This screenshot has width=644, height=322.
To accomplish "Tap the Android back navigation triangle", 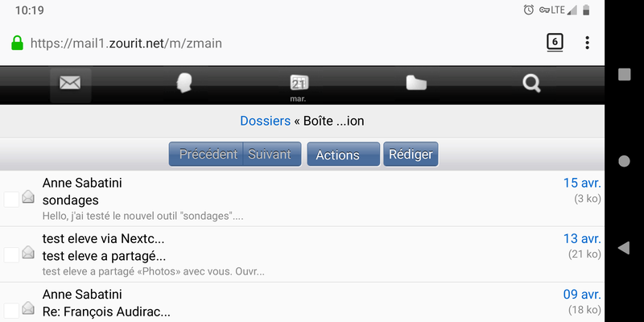I will [x=624, y=248].
